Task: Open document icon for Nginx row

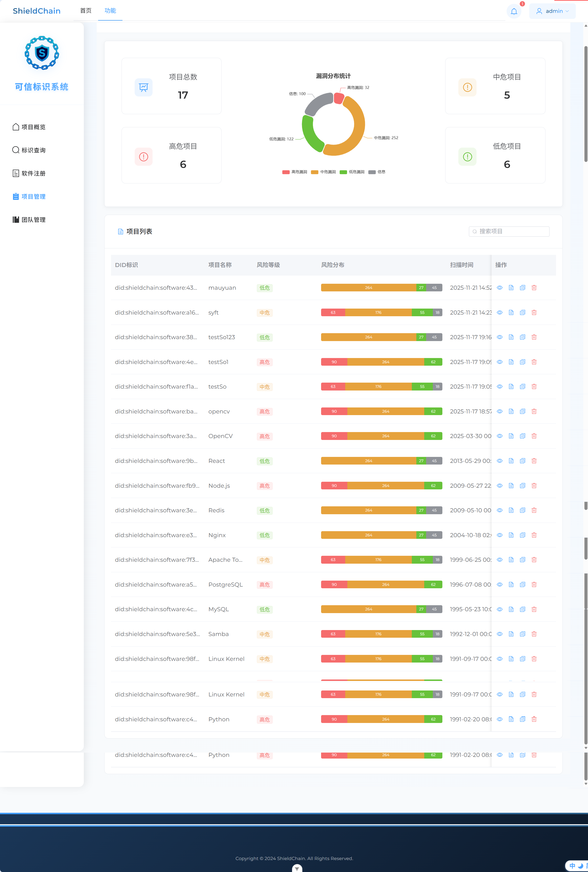Action: (x=511, y=535)
